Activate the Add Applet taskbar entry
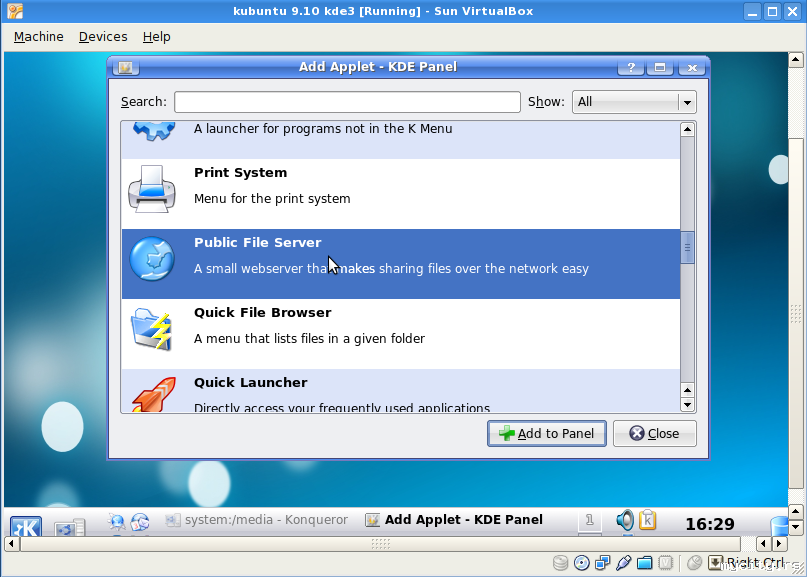 click(x=454, y=520)
